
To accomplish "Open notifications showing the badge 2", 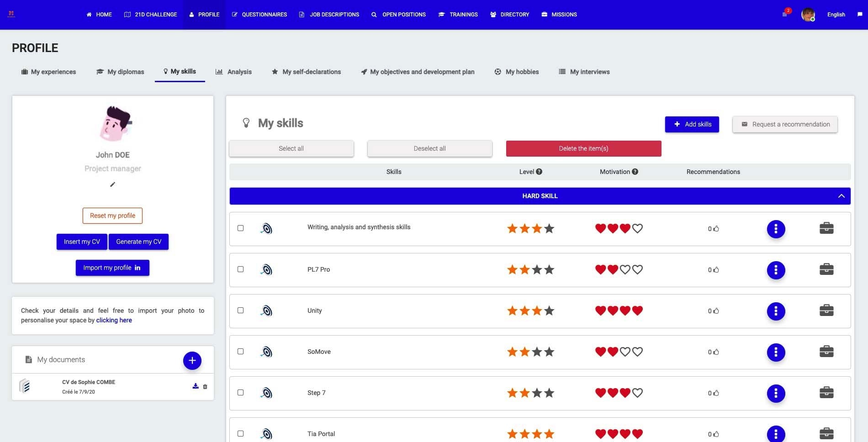I will click(x=785, y=14).
